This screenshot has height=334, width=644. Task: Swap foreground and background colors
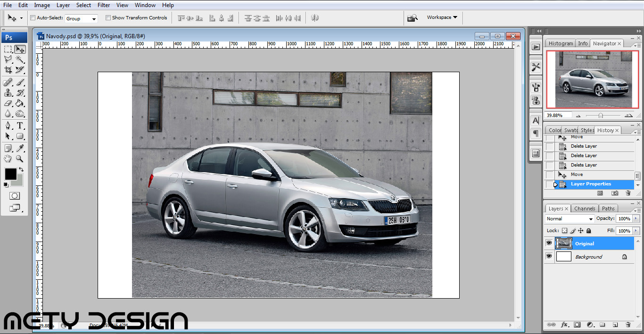click(x=21, y=169)
